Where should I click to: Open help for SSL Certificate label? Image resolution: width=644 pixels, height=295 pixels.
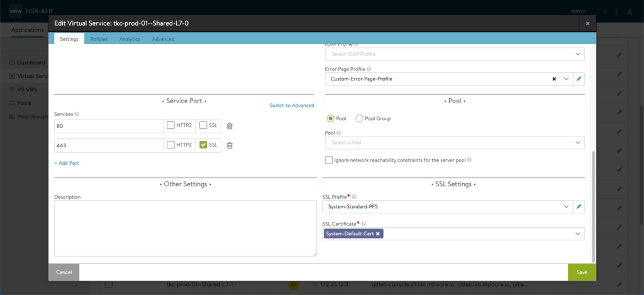tap(364, 224)
